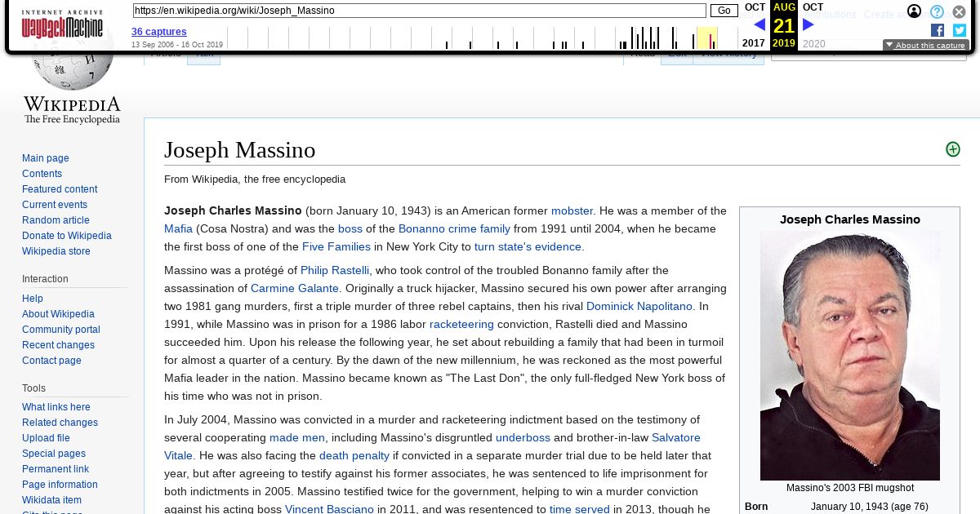Share capture on Twitter
980x514 pixels.
click(960, 30)
